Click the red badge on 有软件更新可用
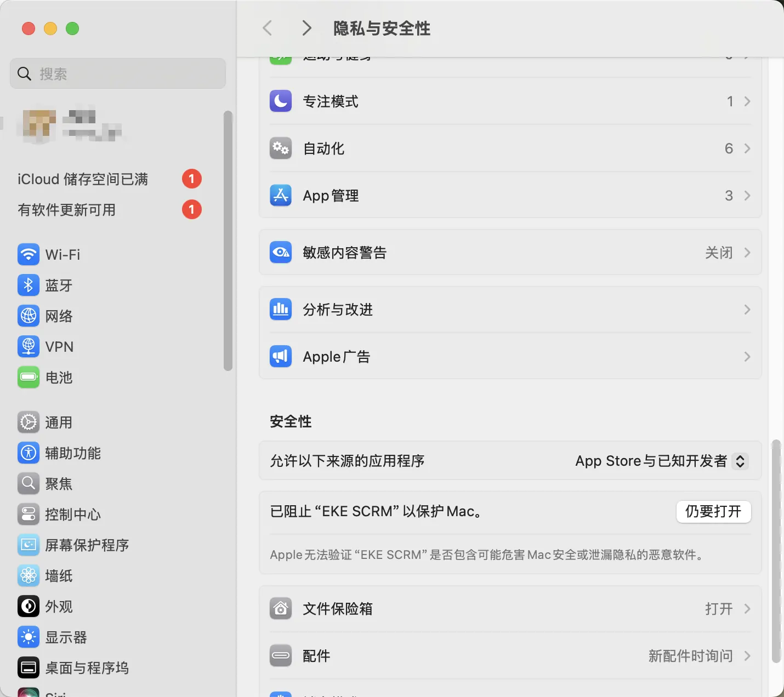This screenshot has height=697, width=784. 192,209
